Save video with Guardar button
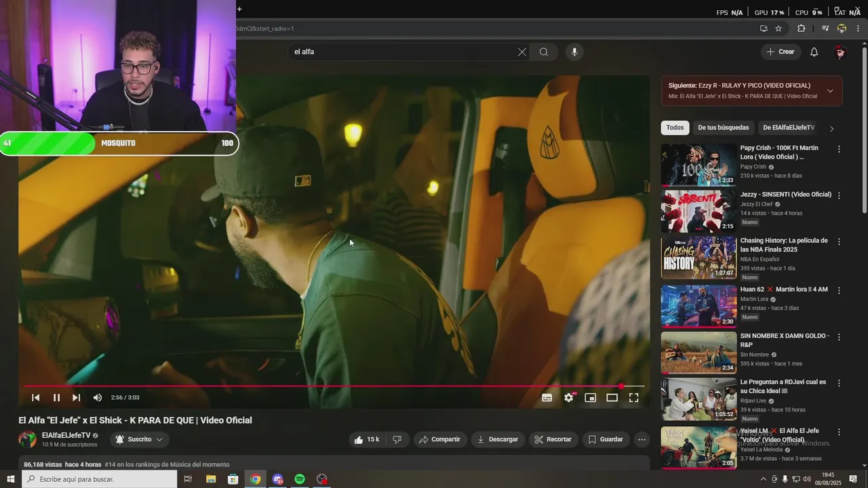Image resolution: width=868 pixels, height=488 pixels. [x=606, y=439]
